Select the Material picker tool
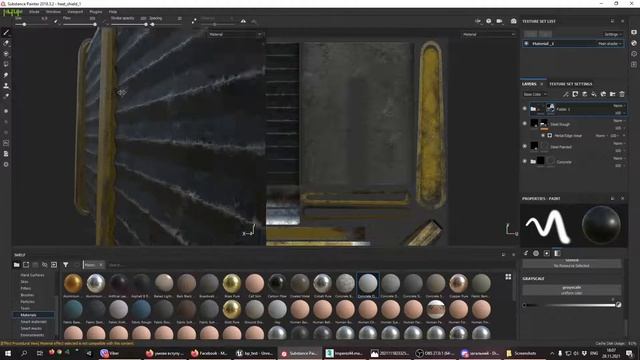640x360 pixels. (6, 96)
